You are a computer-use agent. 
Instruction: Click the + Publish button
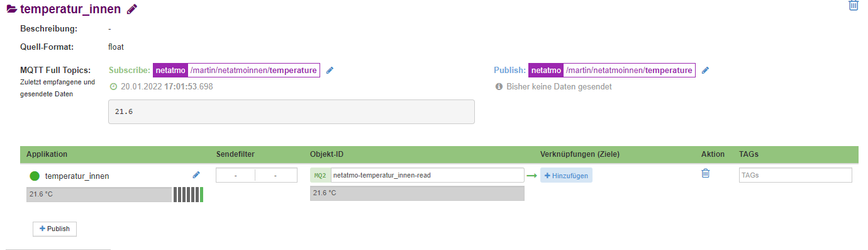pyautogui.click(x=55, y=229)
